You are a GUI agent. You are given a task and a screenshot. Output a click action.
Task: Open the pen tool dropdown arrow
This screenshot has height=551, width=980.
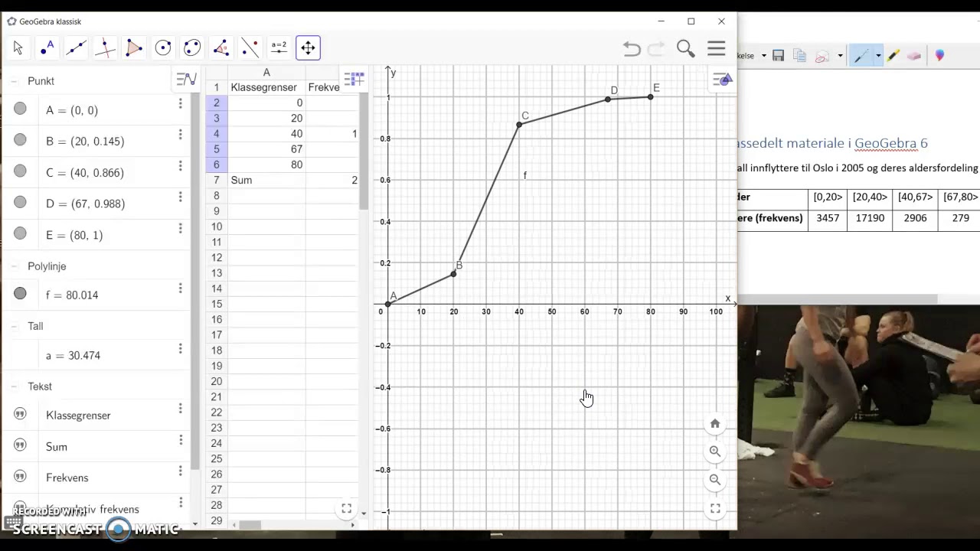point(877,56)
